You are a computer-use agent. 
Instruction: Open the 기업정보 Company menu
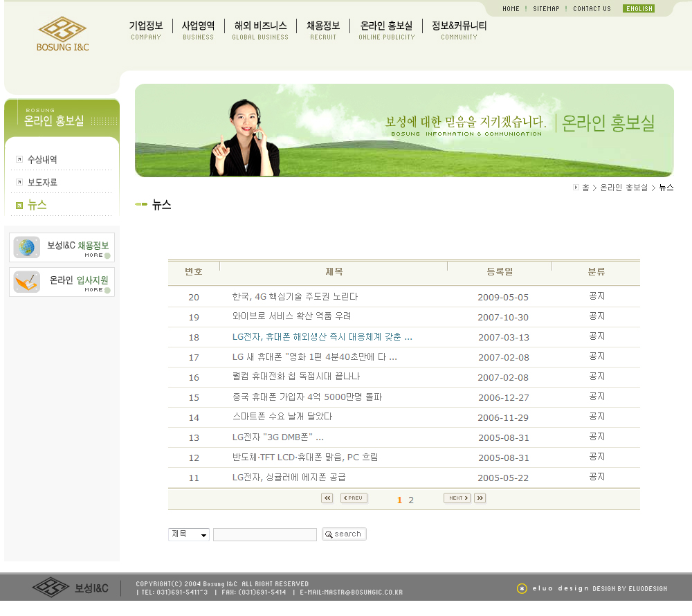tap(146, 30)
